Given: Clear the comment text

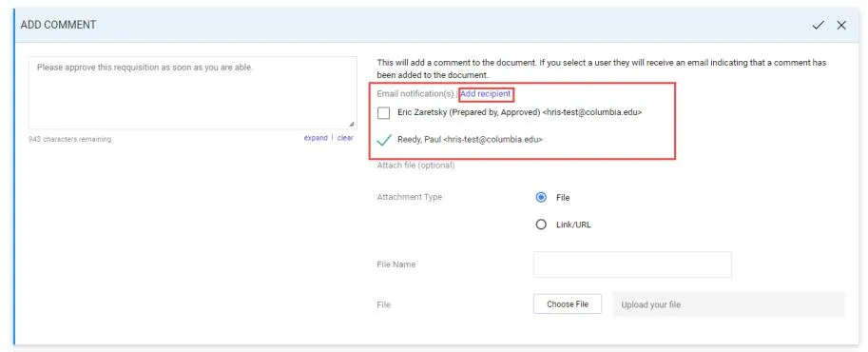Looking at the screenshot, I should [x=345, y=138].
